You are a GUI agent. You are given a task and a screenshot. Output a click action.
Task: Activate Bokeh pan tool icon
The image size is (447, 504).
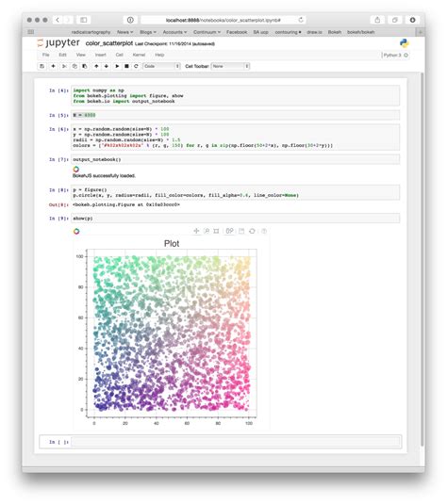click(x=196, y=231)
